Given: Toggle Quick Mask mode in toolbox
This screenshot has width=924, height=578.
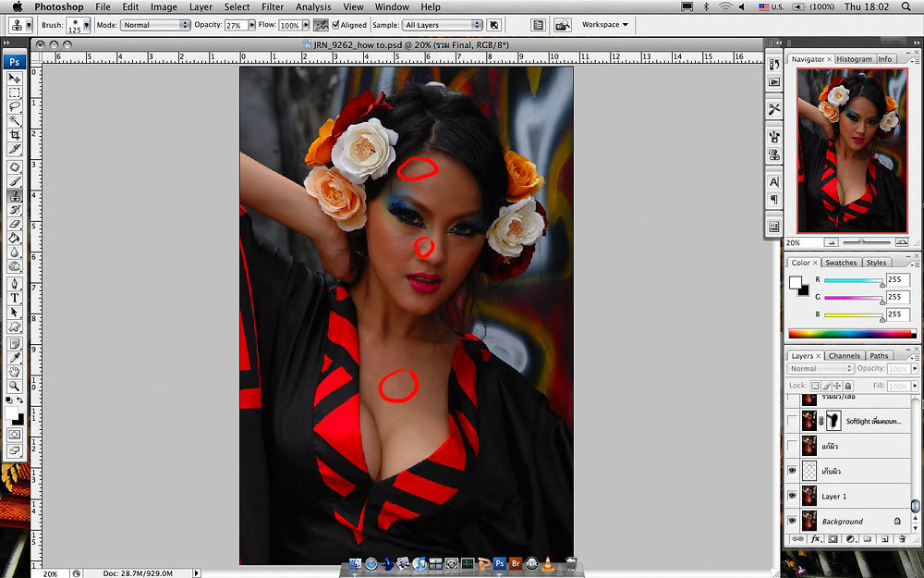Looking at the screenshot, I should [14, 435].
